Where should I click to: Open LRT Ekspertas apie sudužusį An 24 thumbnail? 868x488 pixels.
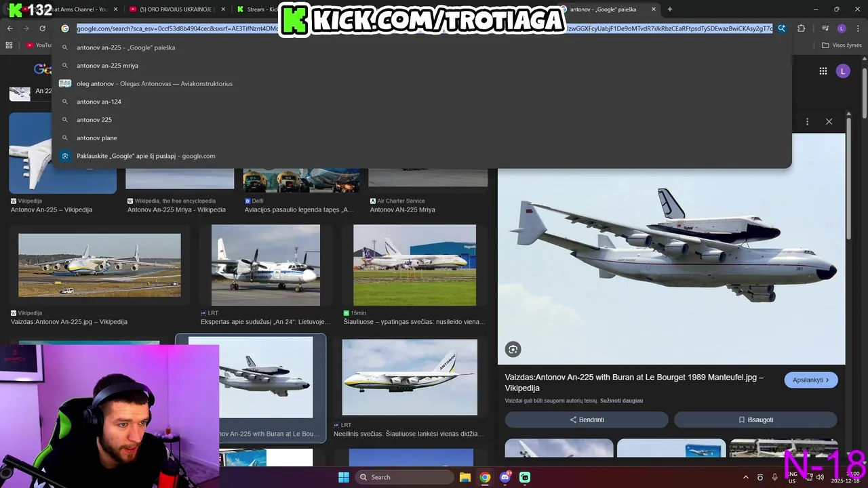[266, 265]
